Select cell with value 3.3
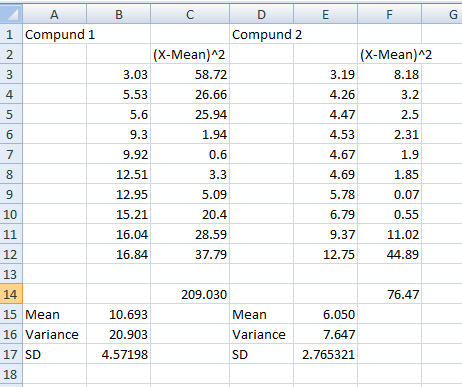Screen dimensions: 462x387 190,174
